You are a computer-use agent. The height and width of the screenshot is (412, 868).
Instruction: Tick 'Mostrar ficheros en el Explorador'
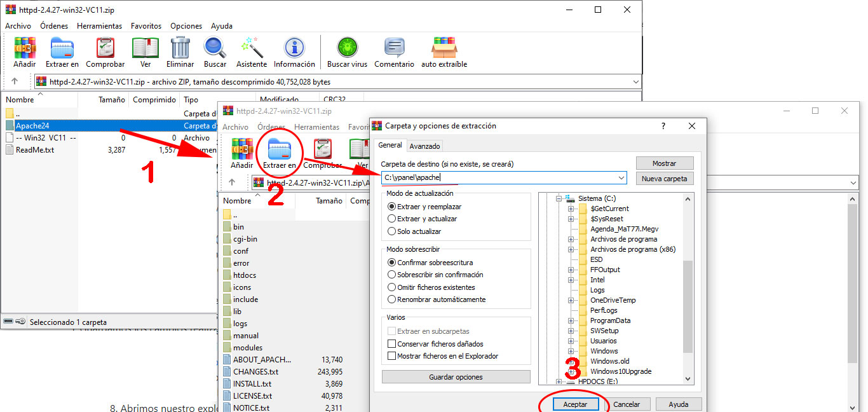coord(391,356)
